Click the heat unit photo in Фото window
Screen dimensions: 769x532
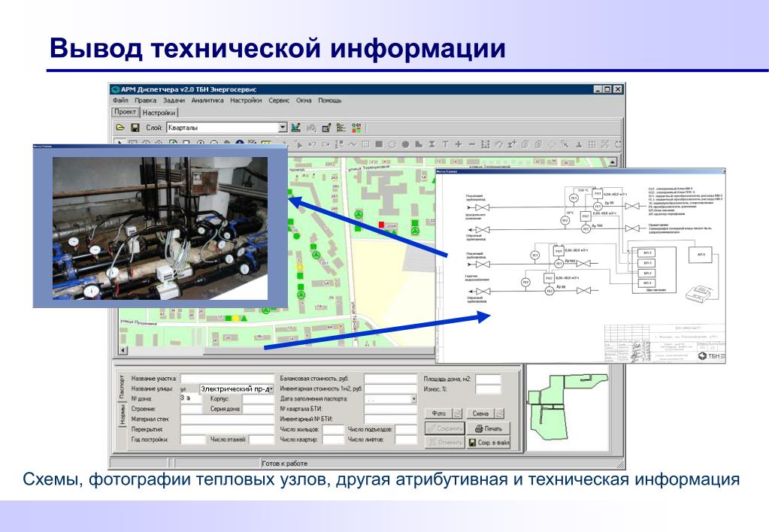(x=160, y=228)
